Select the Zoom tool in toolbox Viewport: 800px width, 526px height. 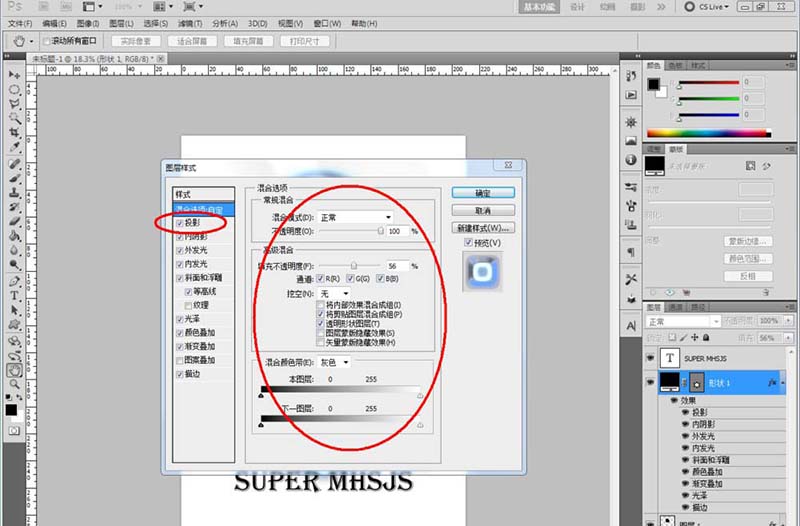coord(14,384)
